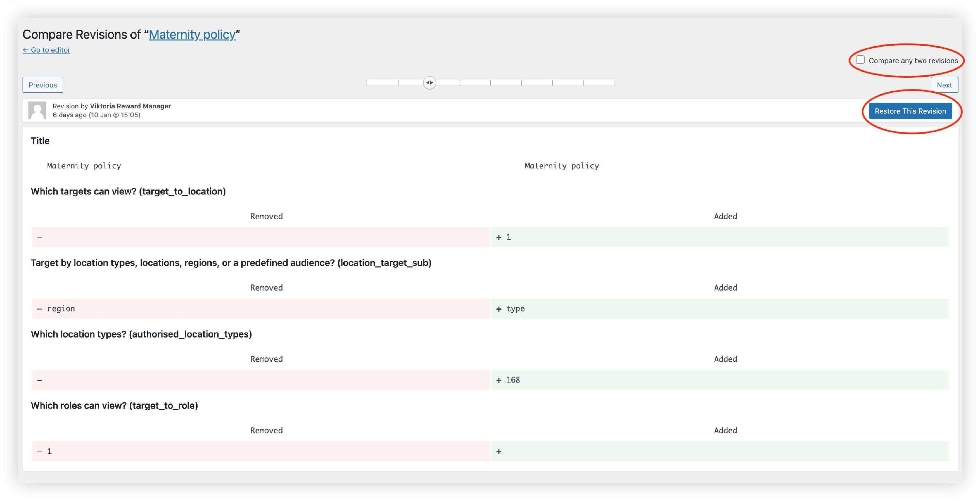The image size is (980, 501).
Task: Click the added value 168 row
Action: click(513, 380)
